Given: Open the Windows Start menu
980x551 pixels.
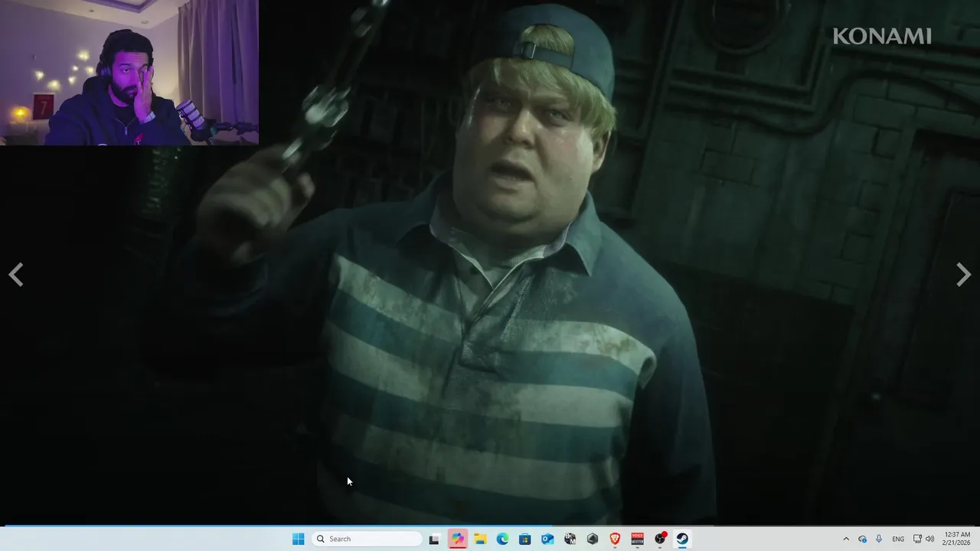Looking at the screenshot, I should [x=299, y=539].
